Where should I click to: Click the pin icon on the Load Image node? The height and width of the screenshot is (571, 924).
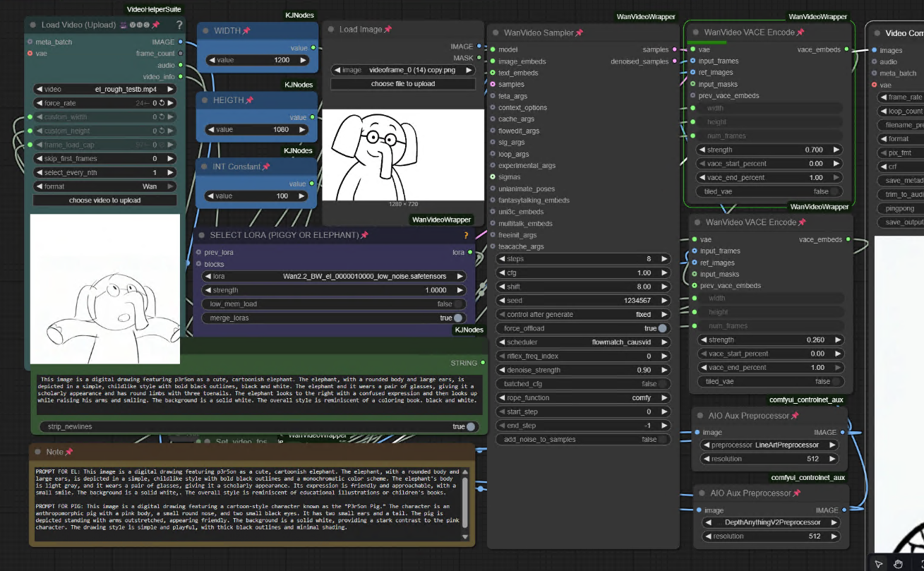pyautogui.click(x=388, y=30)
